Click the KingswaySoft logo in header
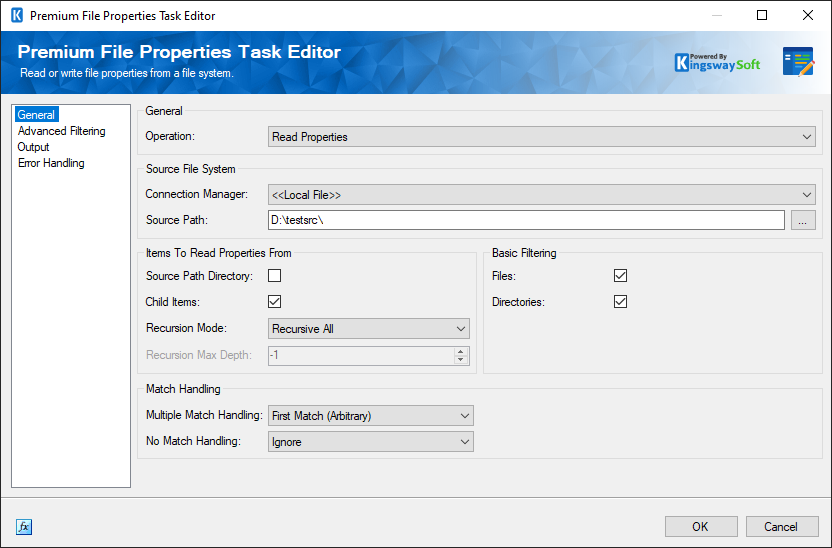Screen dimensions: 832x548 coord(718,63)
